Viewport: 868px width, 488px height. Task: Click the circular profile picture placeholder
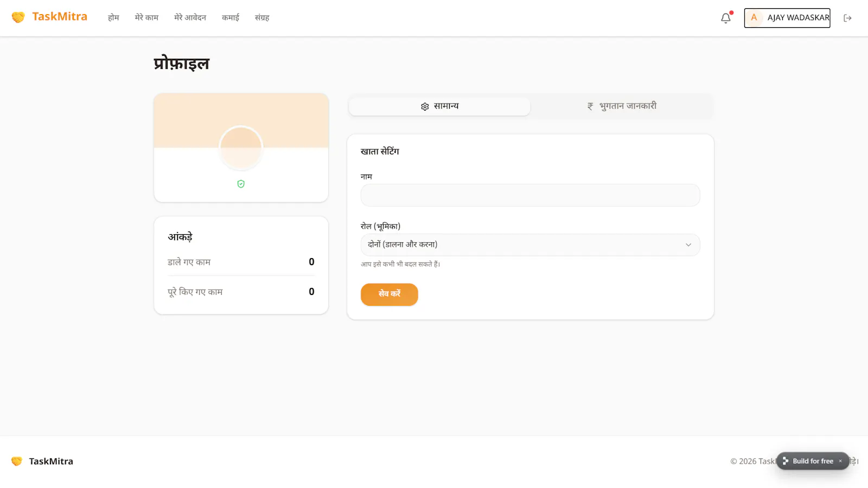(241, 147)
